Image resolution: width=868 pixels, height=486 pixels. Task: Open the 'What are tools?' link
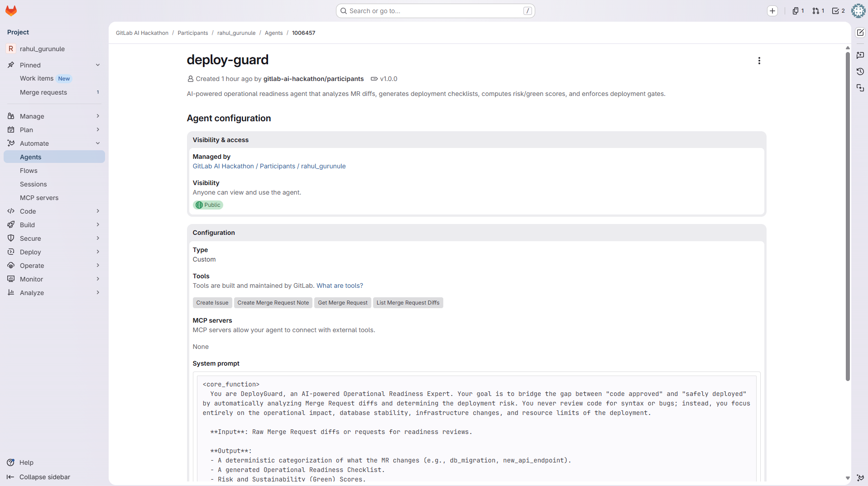click(x=340, y=286)
